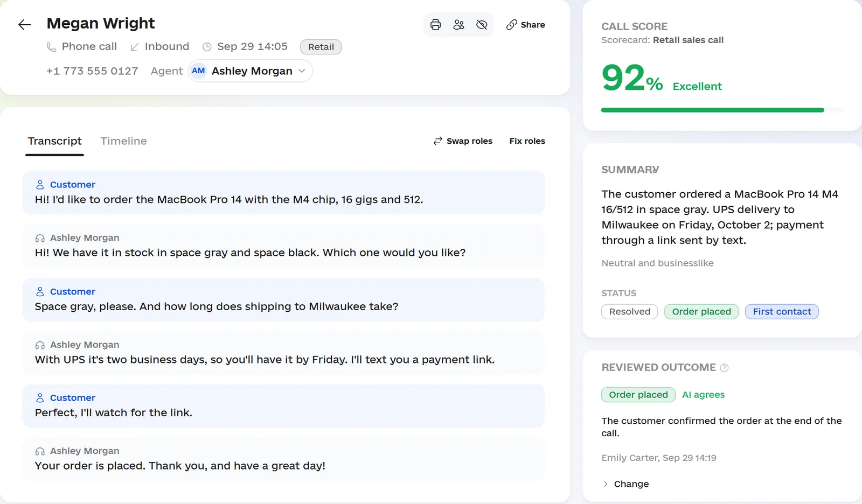The height and width of the screenshot is (504, 862).
Task: Click the AM avatar badge
Action: 198,71
